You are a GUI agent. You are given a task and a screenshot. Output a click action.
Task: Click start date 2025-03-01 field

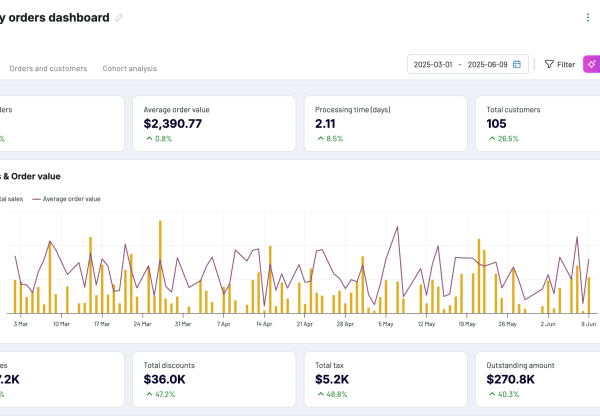(434, 64)
